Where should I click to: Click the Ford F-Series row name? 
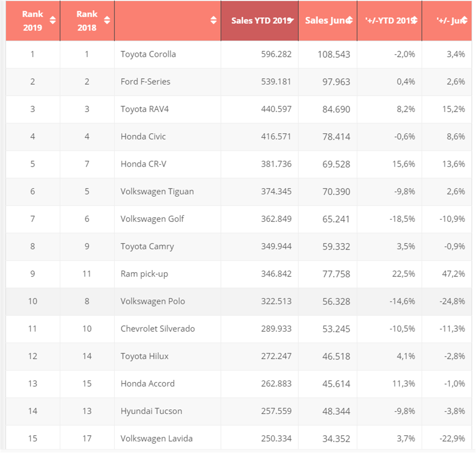(145, 82)
